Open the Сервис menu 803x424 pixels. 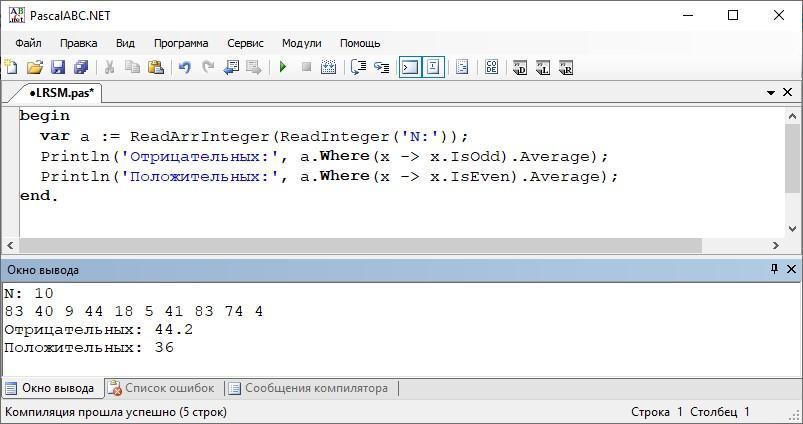pos(245,44)
